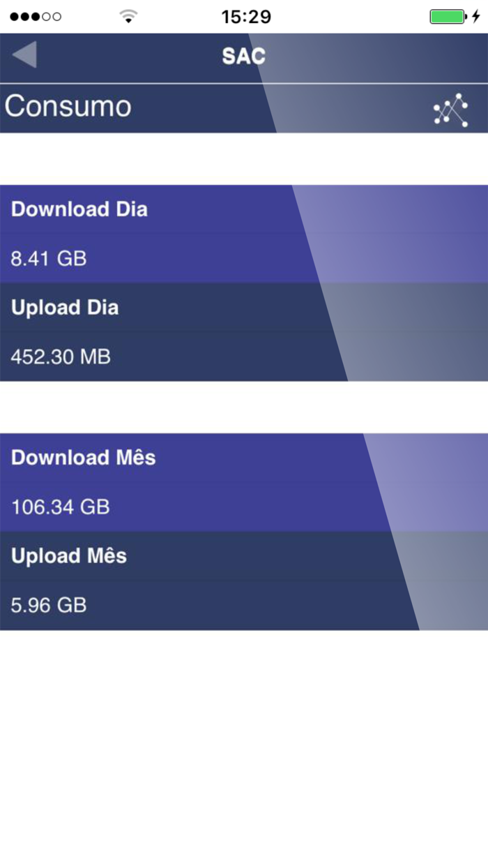Tap the 8.41 GB value
The height and width of the screenshot is (868, 488).
pyautogui.click(x=49, y=259)
